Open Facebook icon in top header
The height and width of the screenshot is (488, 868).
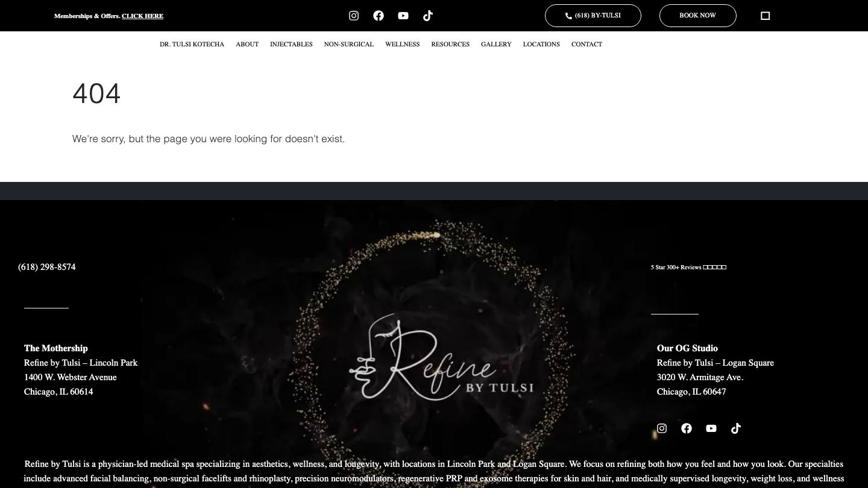pos(379,16)
